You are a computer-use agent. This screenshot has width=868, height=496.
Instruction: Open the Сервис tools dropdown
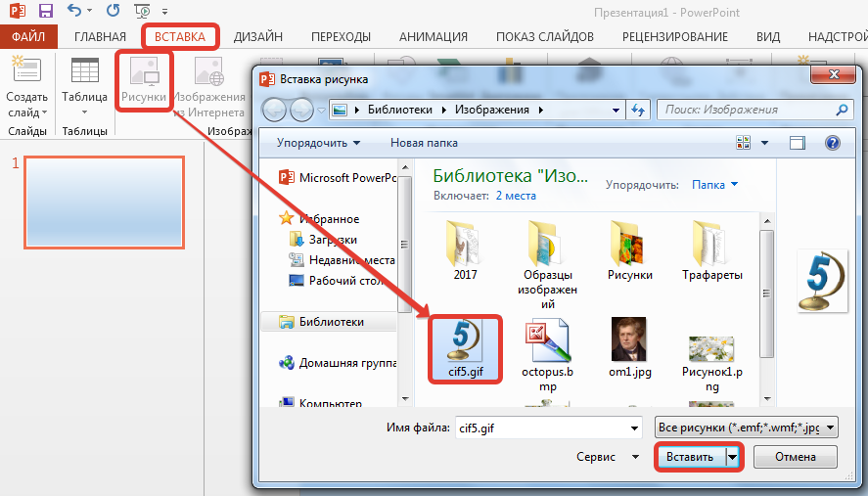(x=603, y=457)
